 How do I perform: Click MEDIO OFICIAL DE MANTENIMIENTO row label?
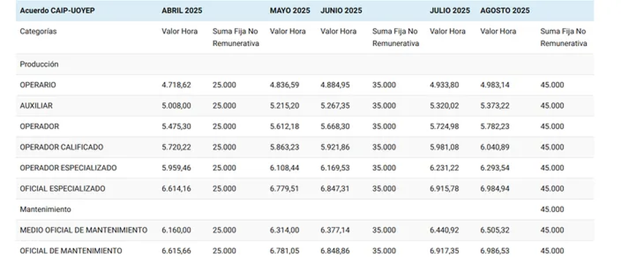pyautogui.click(x=83, y=230)
